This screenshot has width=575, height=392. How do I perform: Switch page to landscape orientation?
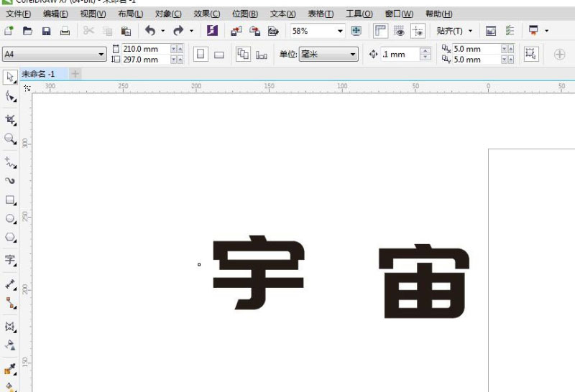click(x=219, y=55)
